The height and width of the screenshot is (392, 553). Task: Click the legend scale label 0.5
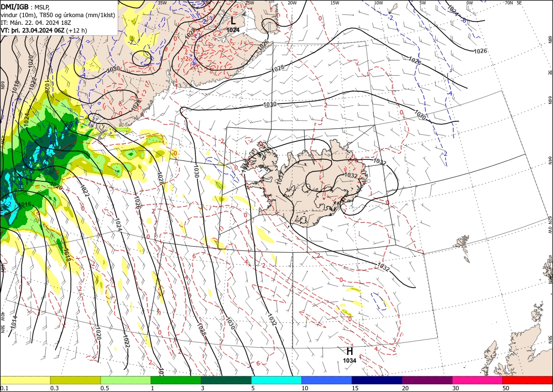105,388
